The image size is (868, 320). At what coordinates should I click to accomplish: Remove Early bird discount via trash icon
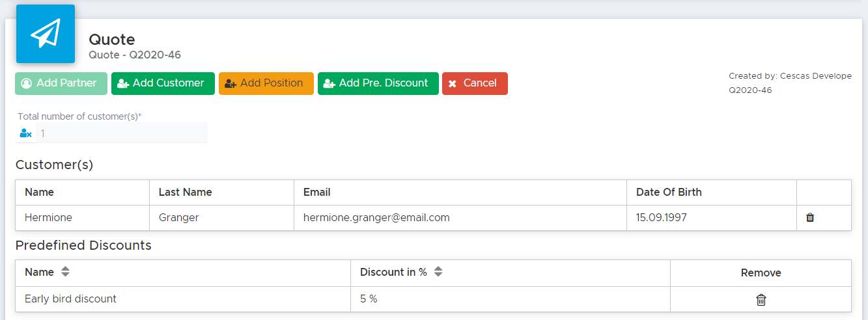[x=761, y=299]
